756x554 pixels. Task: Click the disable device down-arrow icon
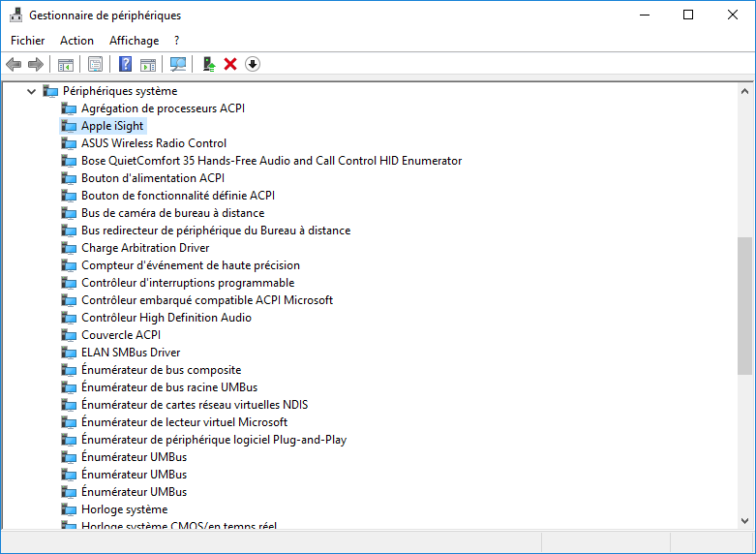pyautogui.click(x=253, y=64)
